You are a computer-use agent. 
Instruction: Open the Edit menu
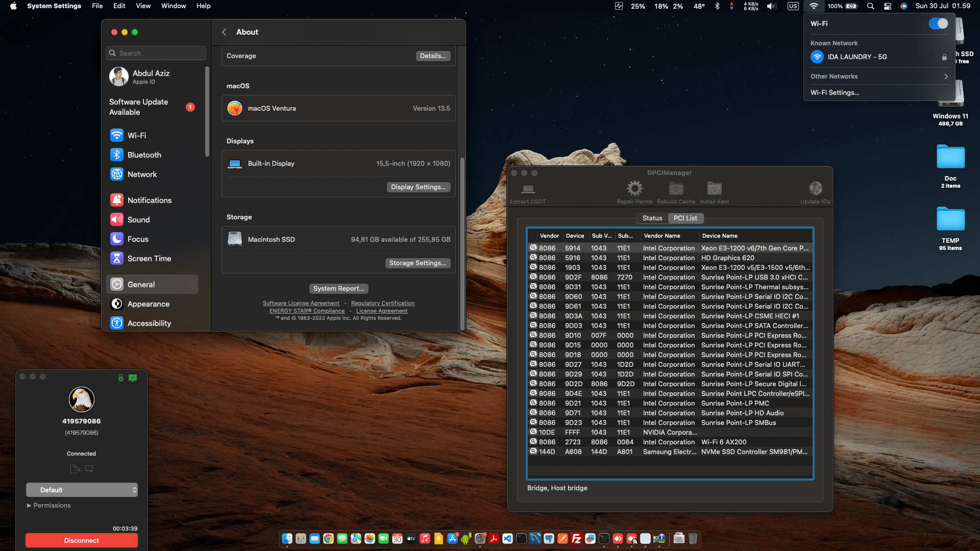point(119,6)
